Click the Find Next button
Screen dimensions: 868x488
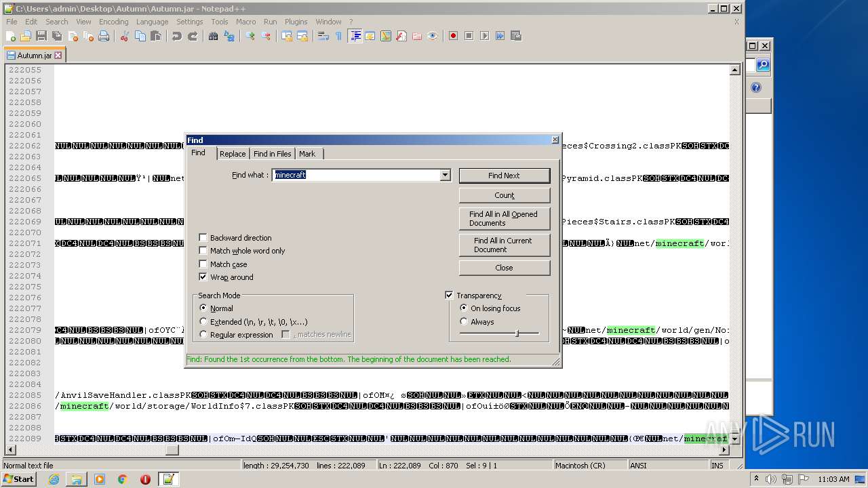(x=505, y=176)
